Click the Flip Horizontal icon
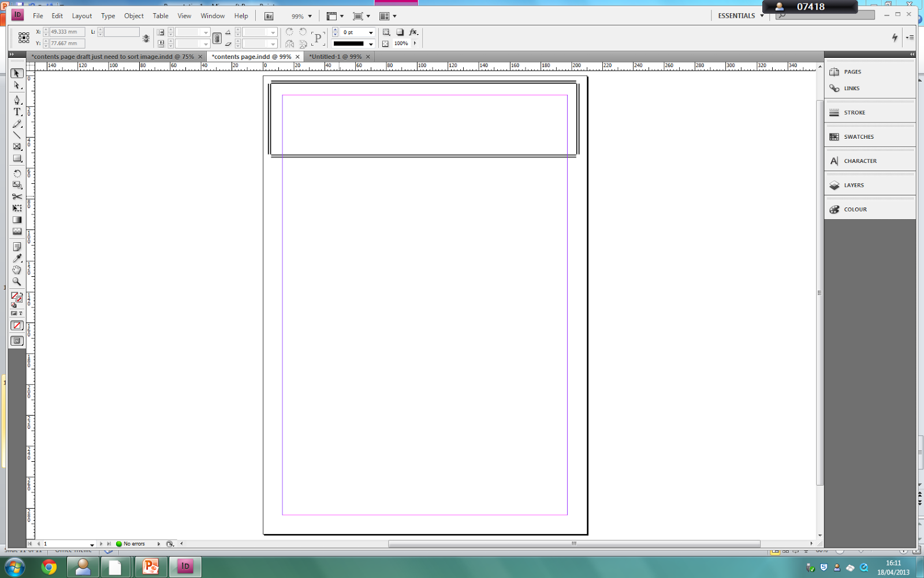The width and height of the screenshot is (924, 578). click(x=289, y=44)
